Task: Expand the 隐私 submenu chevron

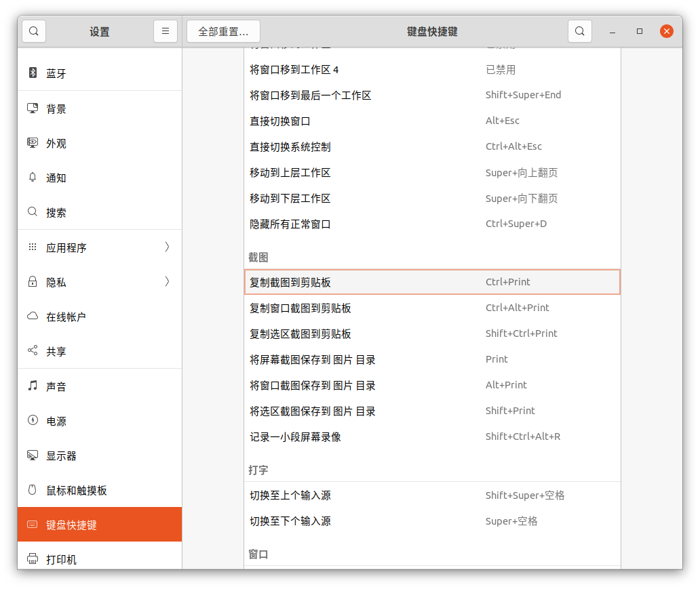Action: coord(167,281)
